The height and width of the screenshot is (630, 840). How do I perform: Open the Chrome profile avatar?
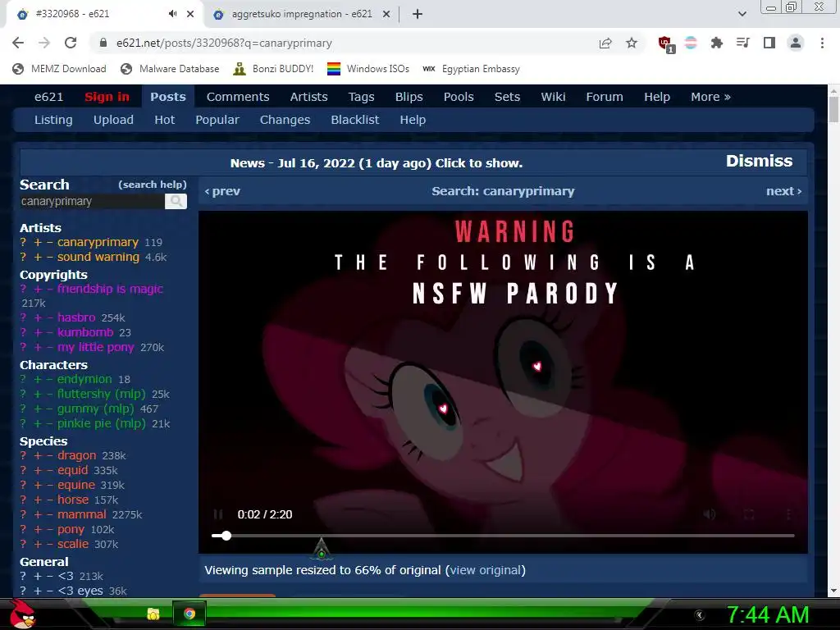796,43
